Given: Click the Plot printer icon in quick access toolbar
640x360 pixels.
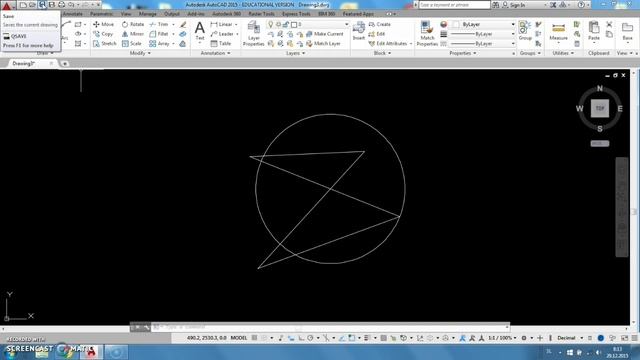Looking at the screenshot, I should point(61,5).
